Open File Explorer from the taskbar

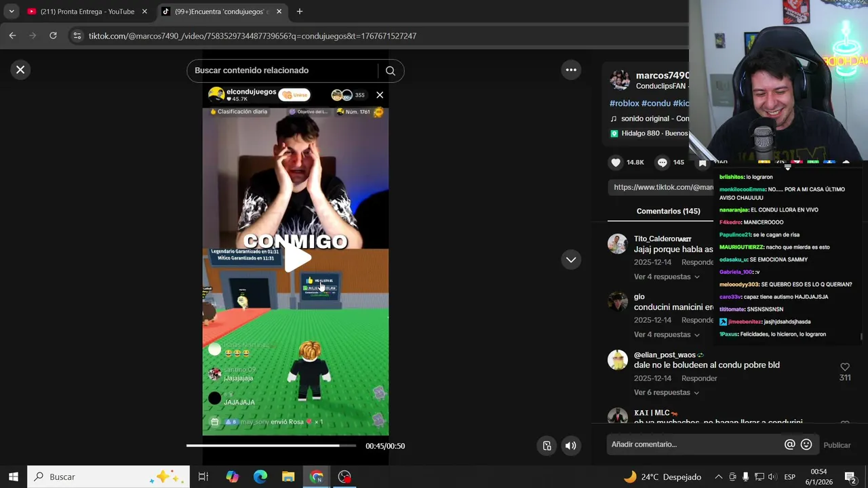click(x=288, y=476)
